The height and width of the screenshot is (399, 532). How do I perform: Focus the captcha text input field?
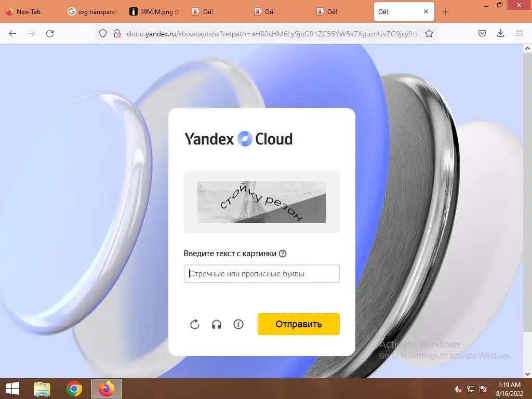(x=262, y=274)
